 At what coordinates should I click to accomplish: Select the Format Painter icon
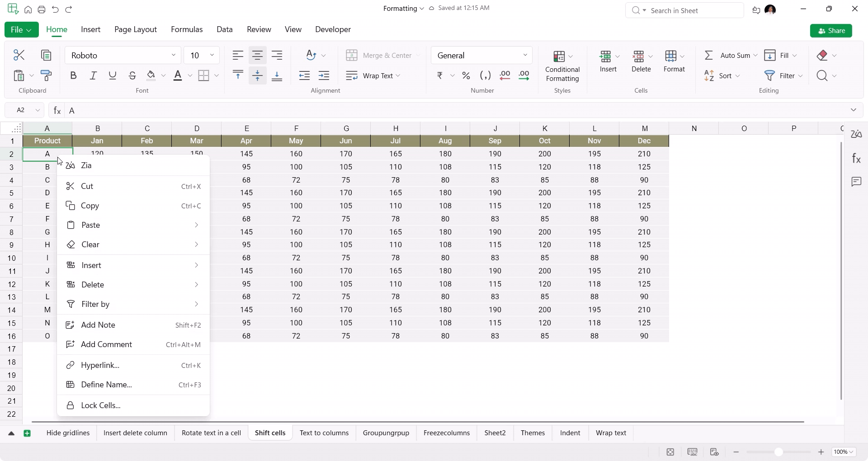coord(46,75)
